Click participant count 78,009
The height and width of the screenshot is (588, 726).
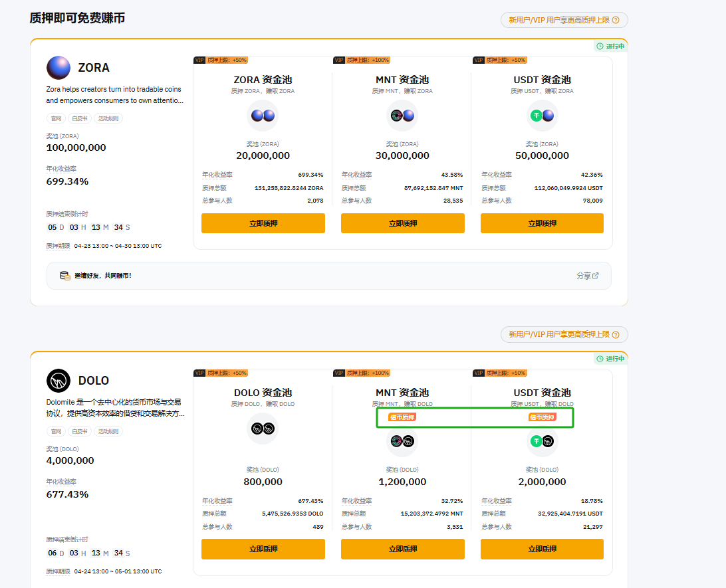592,201
